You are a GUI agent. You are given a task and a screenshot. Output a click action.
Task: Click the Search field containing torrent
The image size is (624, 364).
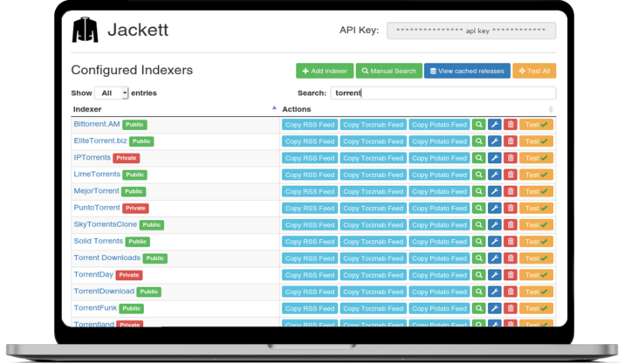click(443, 93)
